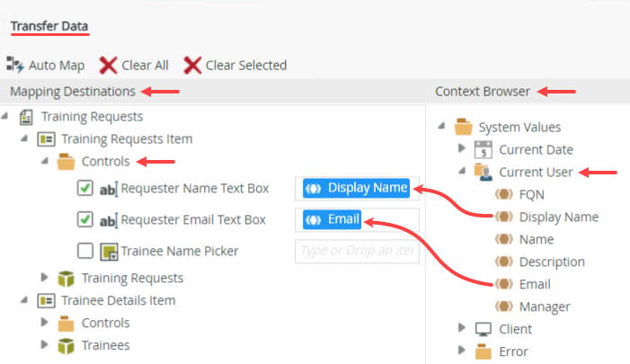Image resolution: width=630 pixels, height=364 pixels.
Task: Click the mapped Email token
Action: coord(332,220)
